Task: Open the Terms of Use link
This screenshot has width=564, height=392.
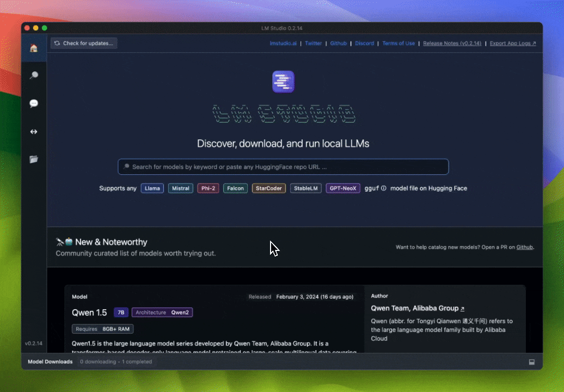Action: point(399,44)
